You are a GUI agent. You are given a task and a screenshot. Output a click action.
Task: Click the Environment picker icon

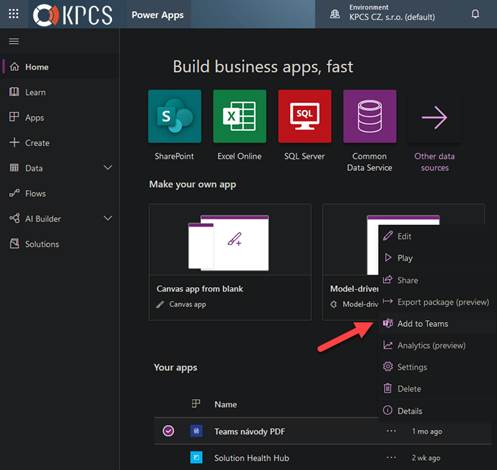pos(335,14)
